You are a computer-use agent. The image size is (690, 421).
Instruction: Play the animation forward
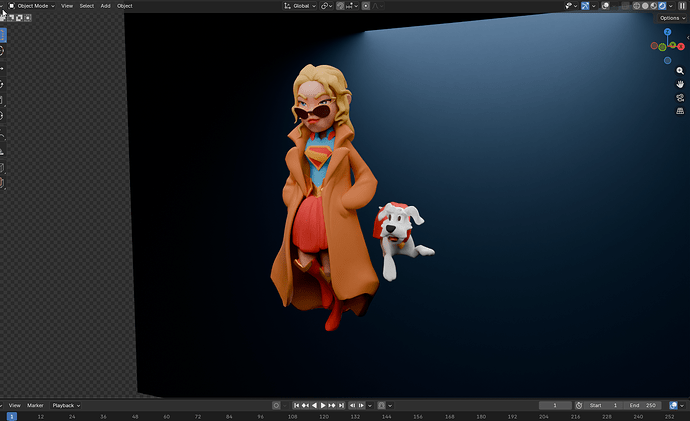[x=323, y=405]
